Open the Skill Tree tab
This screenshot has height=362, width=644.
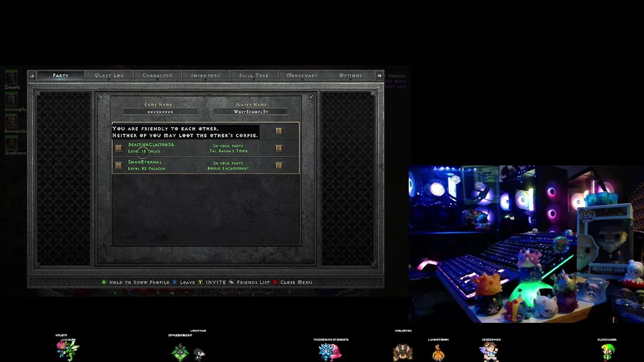click(x=254, y=75)
